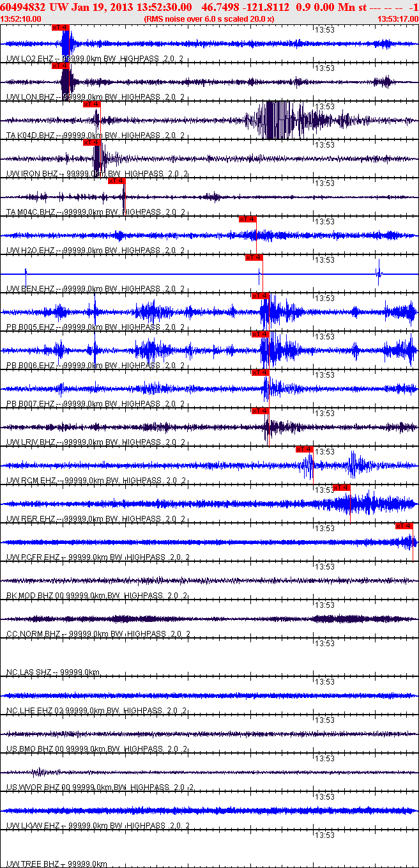Image resolution: width=419 pixels, height=868 pixels.
Task: Click the end time 13:53:17.00 label
Action: (397, 19)
